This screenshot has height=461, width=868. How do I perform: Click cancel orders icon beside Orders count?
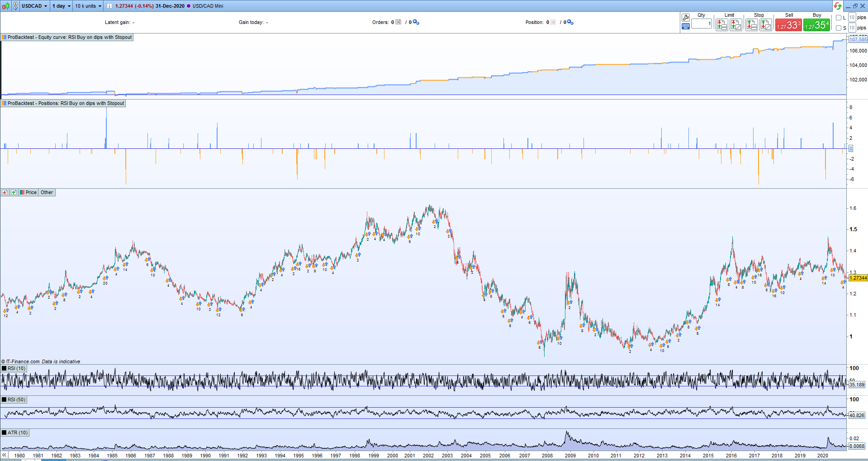coord(398,22)
